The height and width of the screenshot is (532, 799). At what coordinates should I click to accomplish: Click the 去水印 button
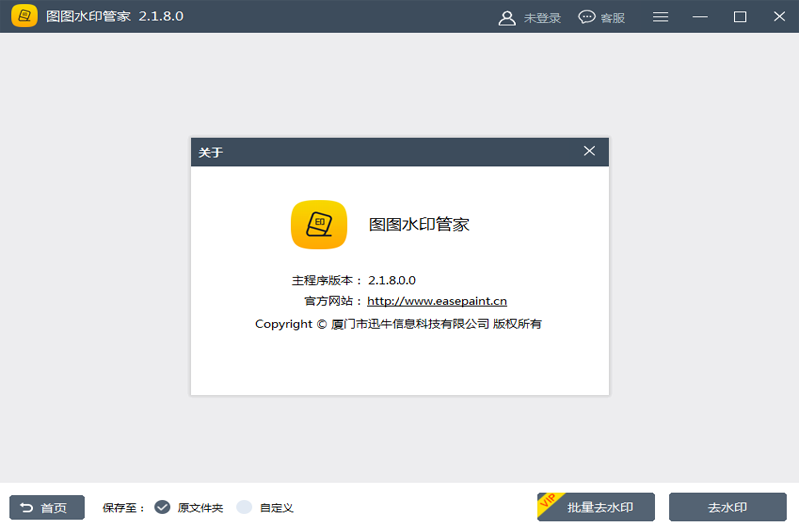(x=727, y=507)
